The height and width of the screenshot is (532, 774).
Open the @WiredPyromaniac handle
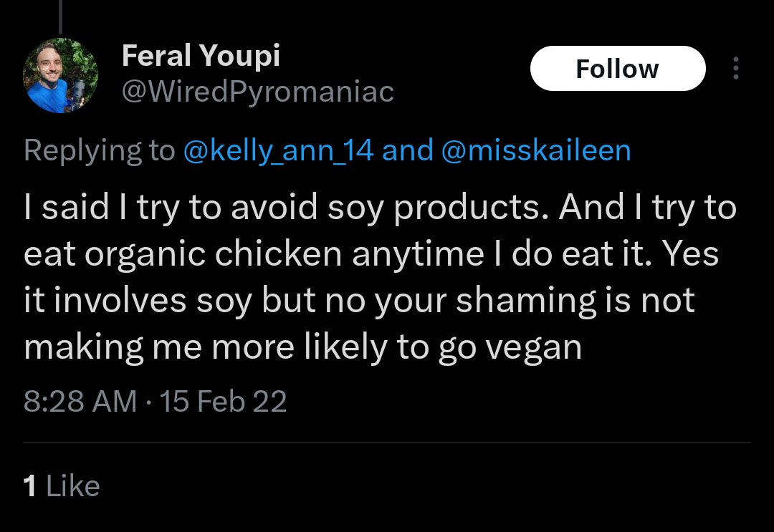(x=258, y=92)
